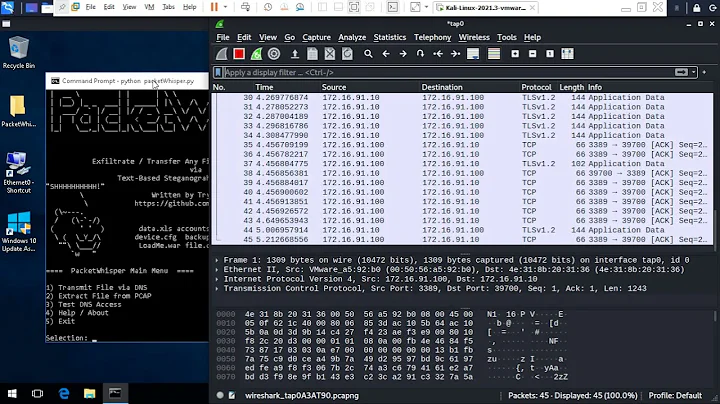
Task: Go back in packet history
Action: pos(386,54)
